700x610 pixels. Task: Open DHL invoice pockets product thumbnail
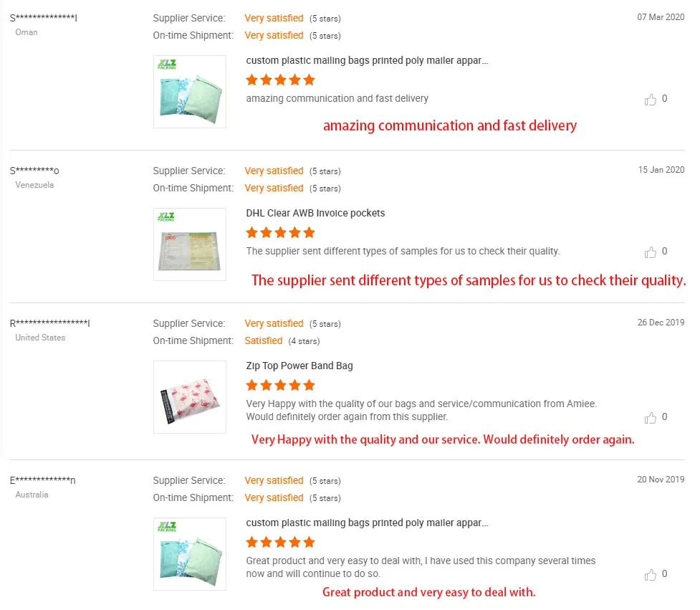pyautogui.click(x=190, y=244)
